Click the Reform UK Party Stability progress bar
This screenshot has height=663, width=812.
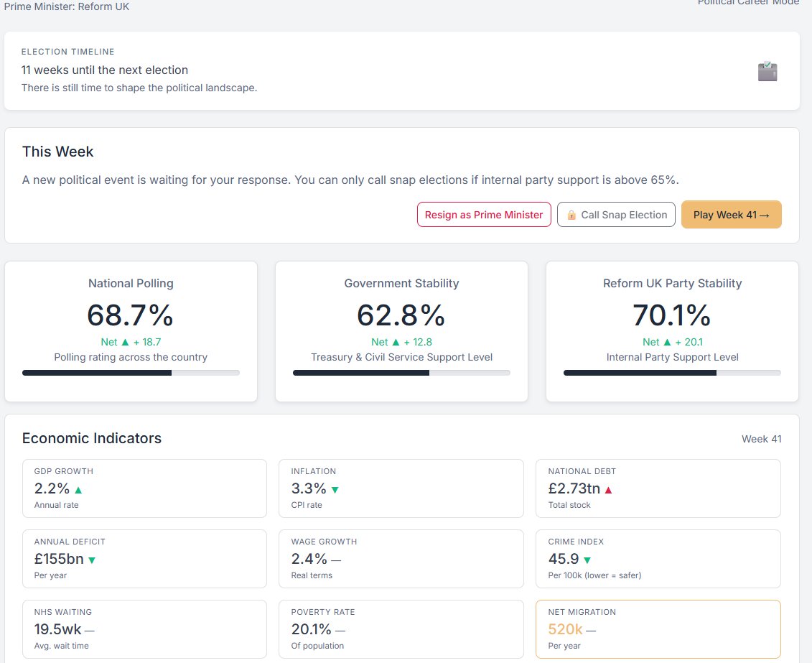coord(672,373)
